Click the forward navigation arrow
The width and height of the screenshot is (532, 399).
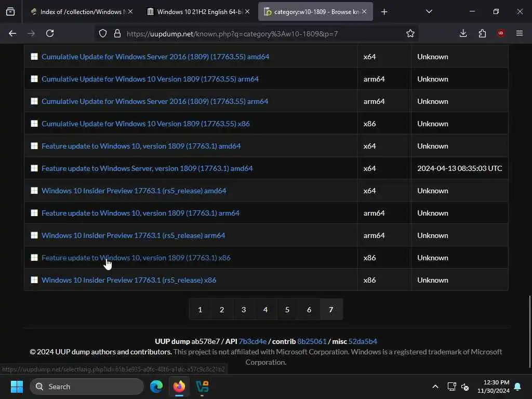[x=31, y=33]
